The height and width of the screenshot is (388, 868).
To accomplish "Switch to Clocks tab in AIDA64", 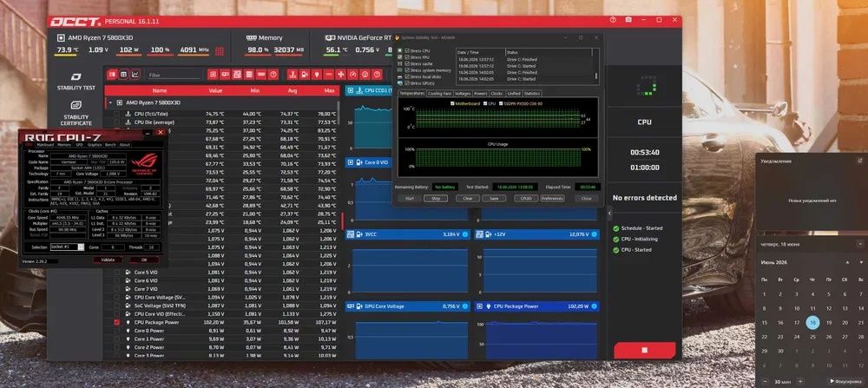I will [496, 94].
